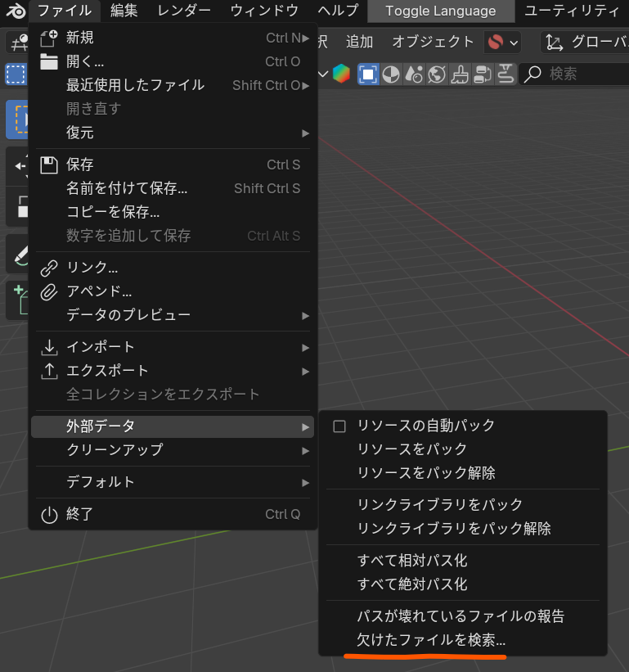
Task: Click the chain icon beside リンク...
Action: [x=49, y=268]
